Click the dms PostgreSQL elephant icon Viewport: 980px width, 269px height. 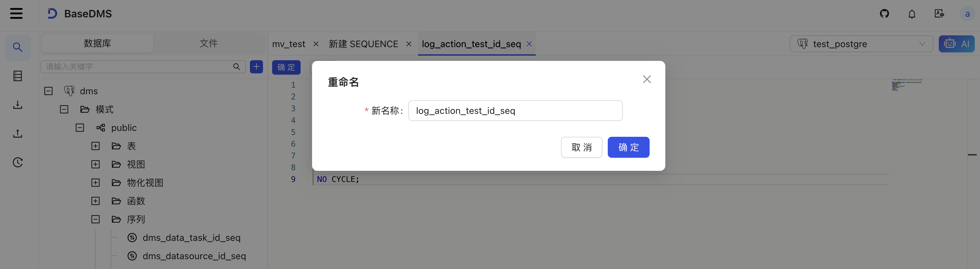pyautogui.click(x=69, y=91)
